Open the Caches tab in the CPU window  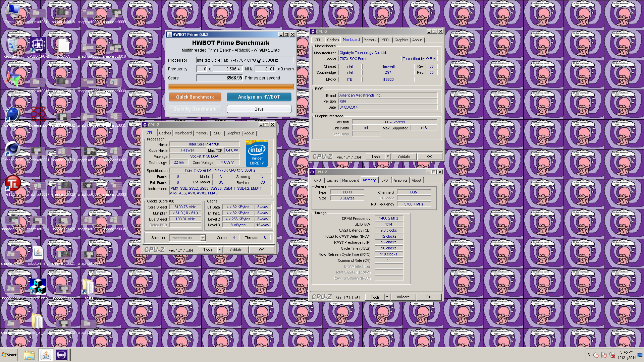tap(165, 133)
